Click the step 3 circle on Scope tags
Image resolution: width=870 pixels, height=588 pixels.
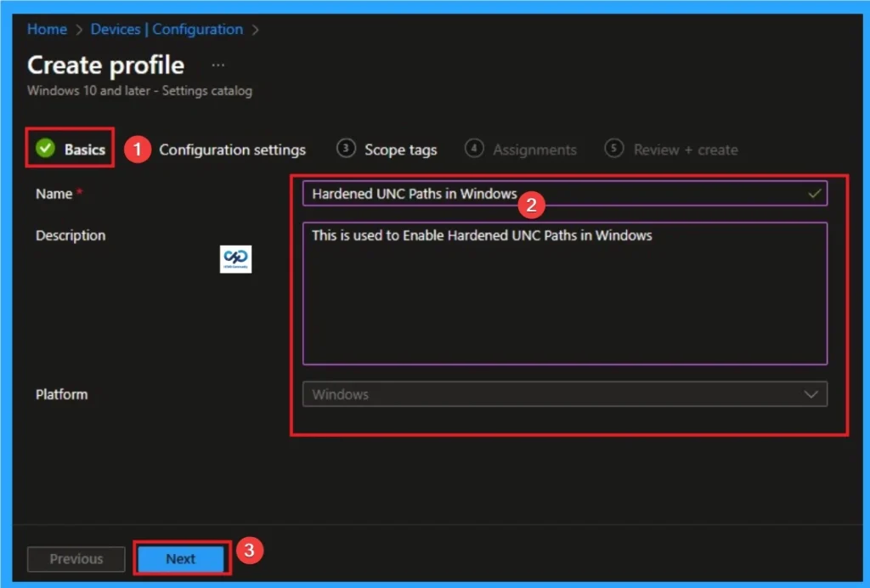pos(346,148)
